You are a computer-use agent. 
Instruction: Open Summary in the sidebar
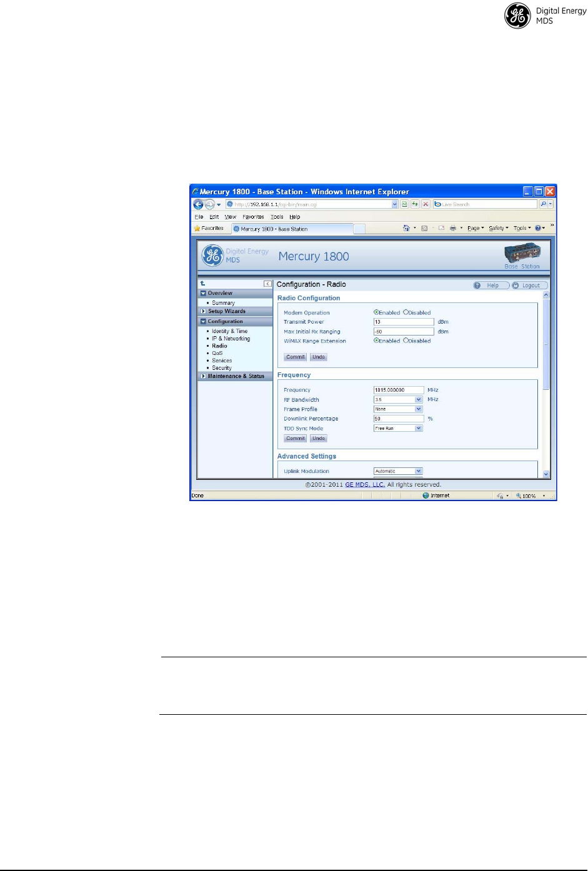pyautogui.click(x=223, y=303)
